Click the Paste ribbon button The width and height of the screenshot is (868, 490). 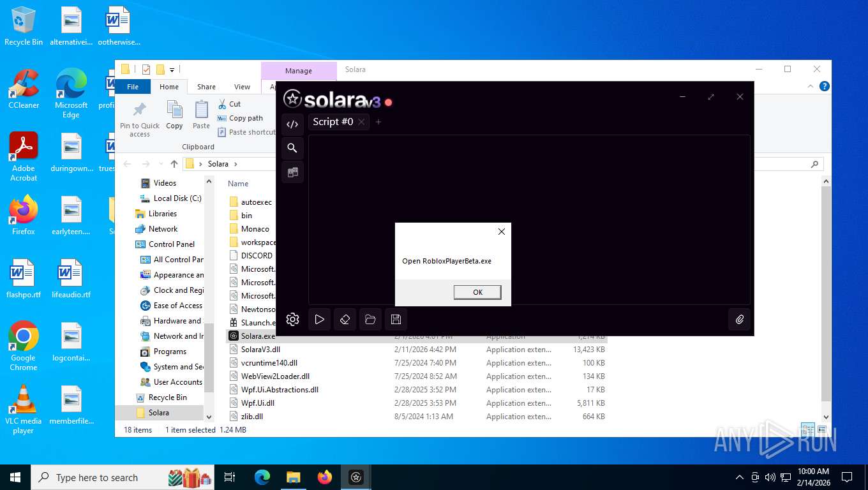coord(201,115)
